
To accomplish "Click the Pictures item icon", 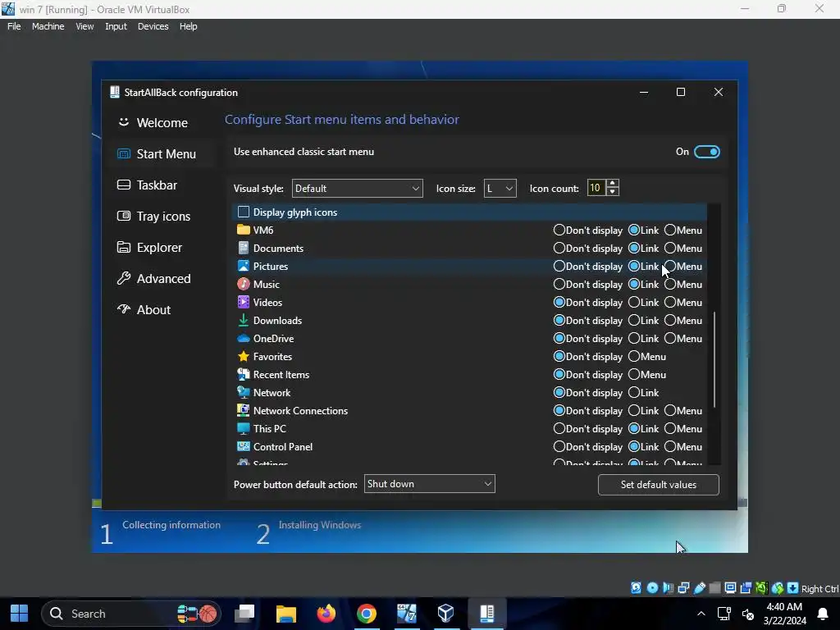I will [x=243, y=266].
